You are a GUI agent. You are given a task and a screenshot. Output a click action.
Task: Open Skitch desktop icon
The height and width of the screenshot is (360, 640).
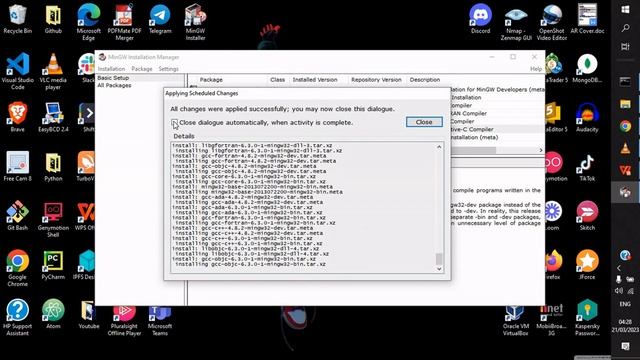pyautogui.click(x=587, y=216)
